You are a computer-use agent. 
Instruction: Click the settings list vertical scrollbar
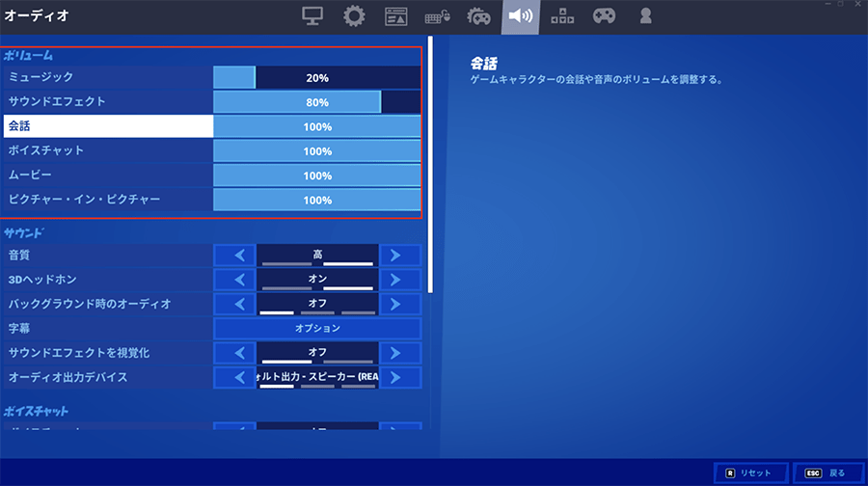click(x=430, y=164)
